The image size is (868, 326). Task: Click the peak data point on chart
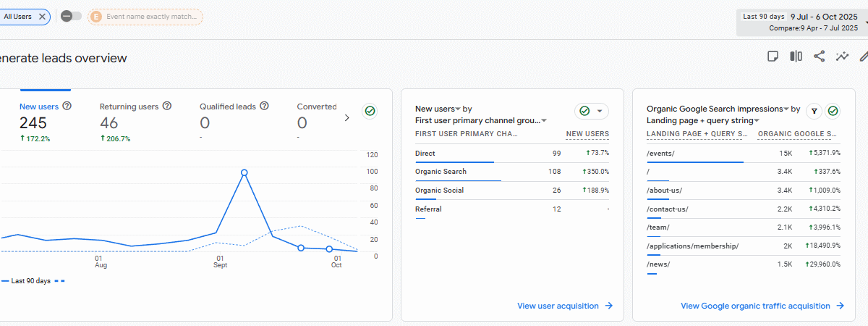tap(244, 172)
